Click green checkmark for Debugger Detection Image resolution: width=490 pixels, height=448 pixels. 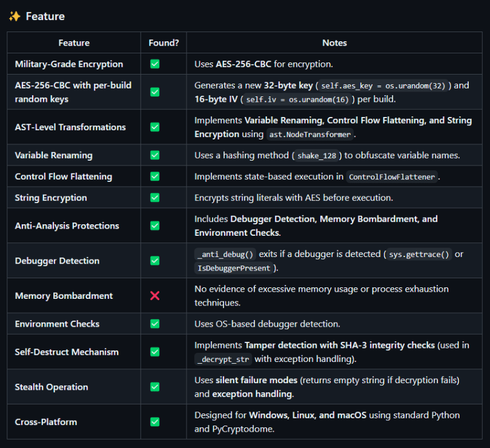pyautogui.click(x=155, y=261)
